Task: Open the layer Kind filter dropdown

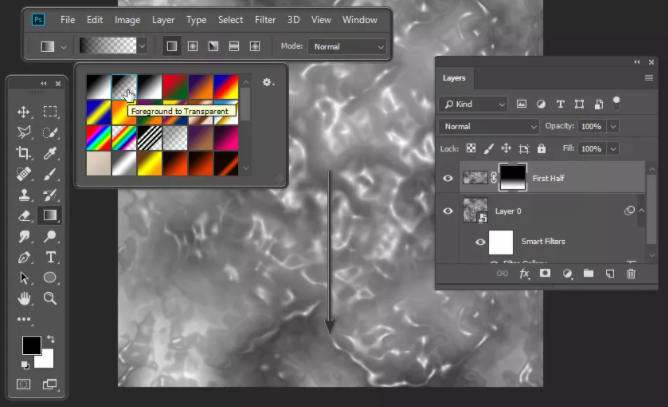Action: coord(473,104)
